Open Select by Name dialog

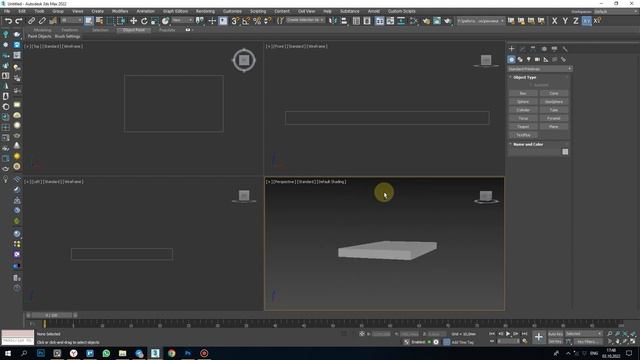pos(99,21)
